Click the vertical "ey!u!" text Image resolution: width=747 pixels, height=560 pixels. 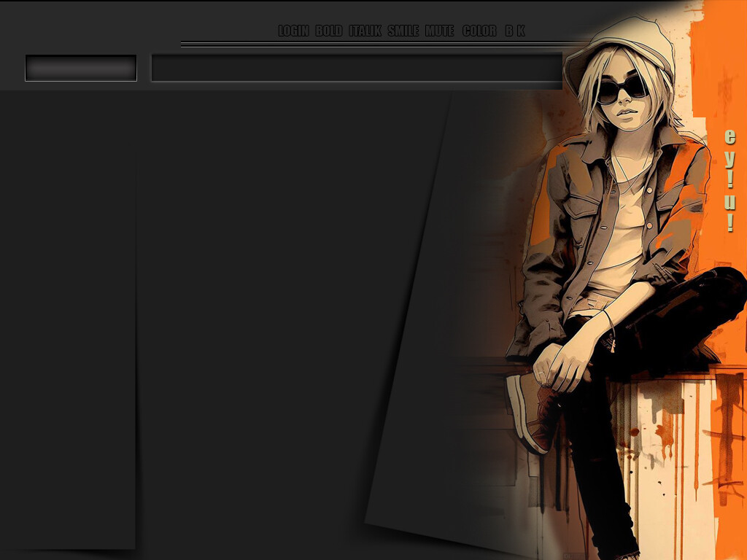point(729,180)
